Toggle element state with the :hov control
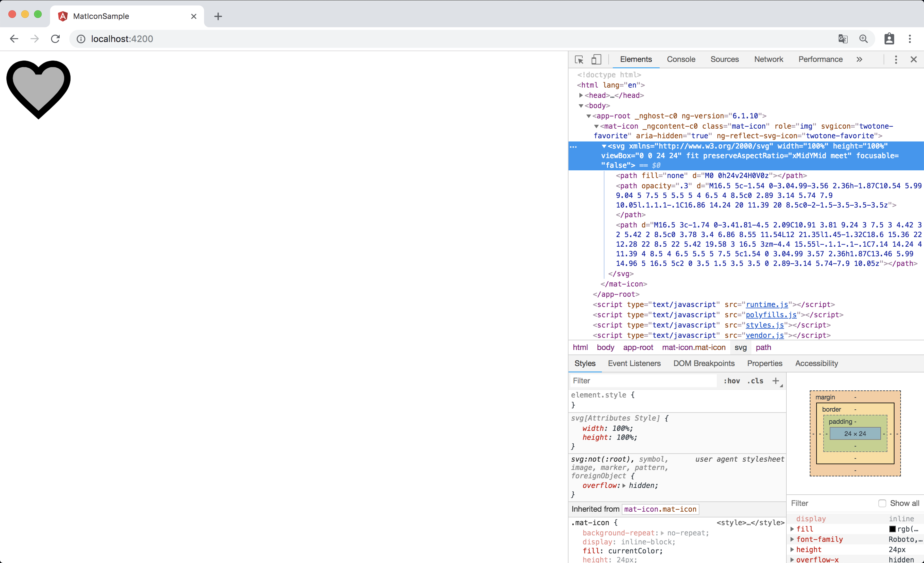This screenshot has height=563, width=924. 732,380
